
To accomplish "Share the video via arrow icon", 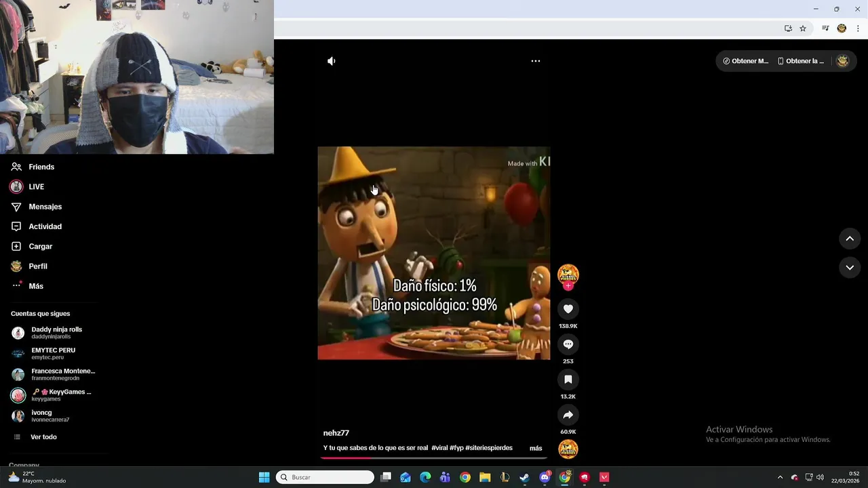I will [568, 415].
